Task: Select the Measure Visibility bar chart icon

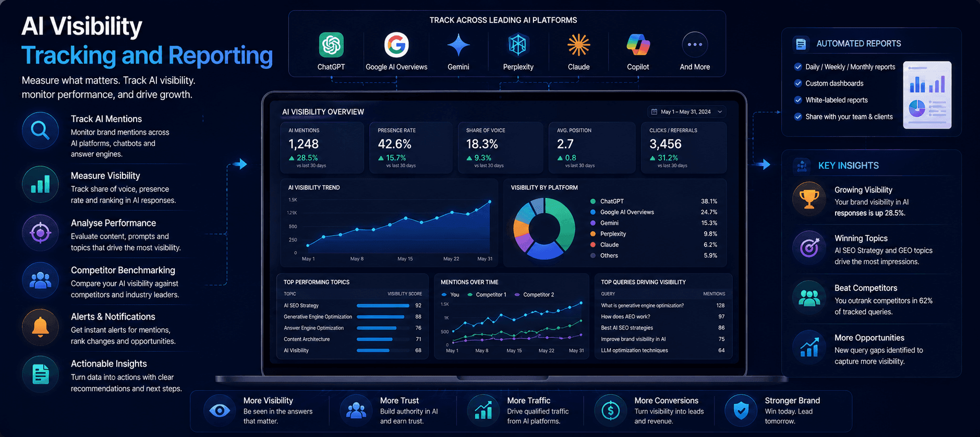Action: point(40,184)
